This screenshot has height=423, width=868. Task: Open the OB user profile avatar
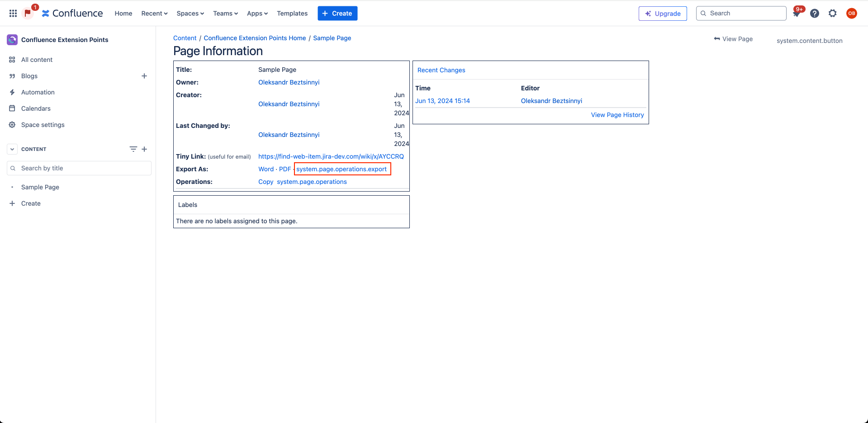click(852, 14)
